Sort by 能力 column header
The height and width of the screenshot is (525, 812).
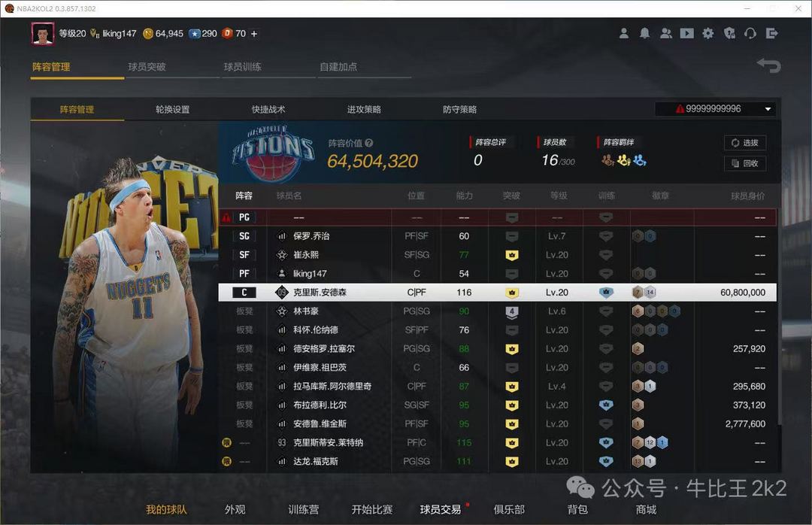click(464, 196)
